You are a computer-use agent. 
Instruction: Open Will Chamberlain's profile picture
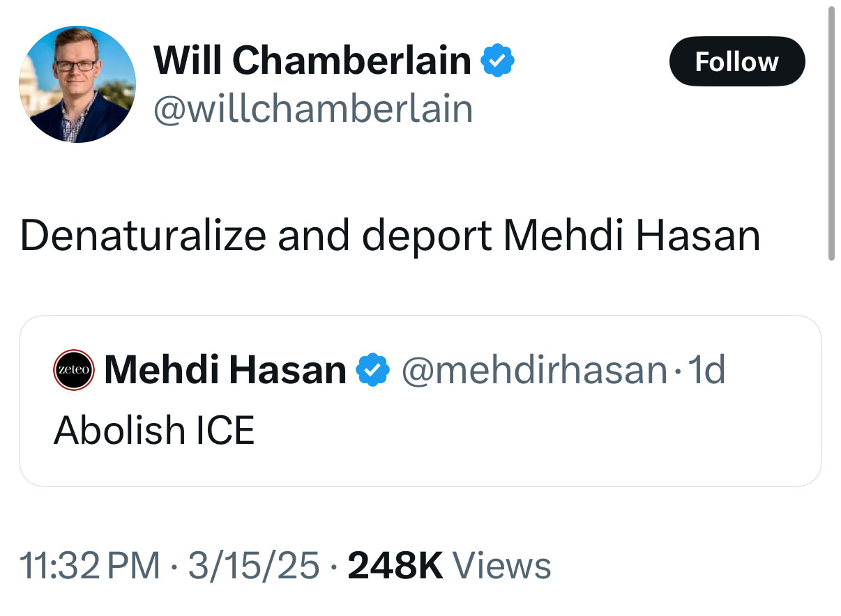[77, 84]
